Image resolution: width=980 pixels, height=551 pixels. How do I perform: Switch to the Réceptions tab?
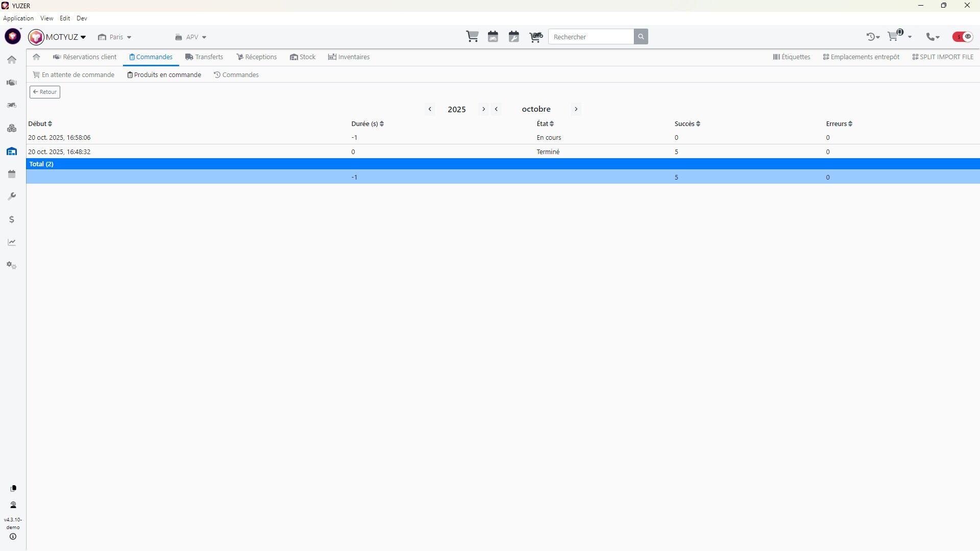(x=257, y=57)
